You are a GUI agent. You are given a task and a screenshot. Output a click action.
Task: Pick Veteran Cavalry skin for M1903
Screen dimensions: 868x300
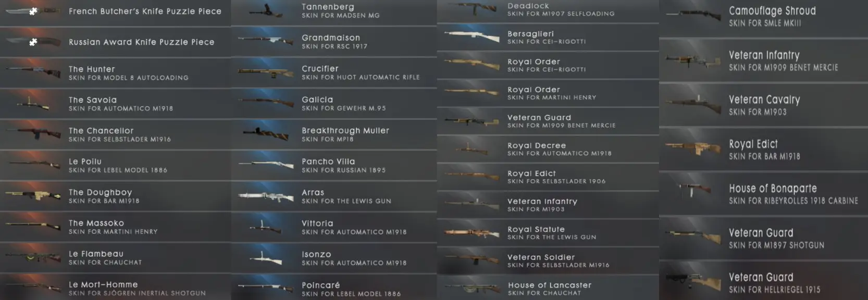click(763, 105)
